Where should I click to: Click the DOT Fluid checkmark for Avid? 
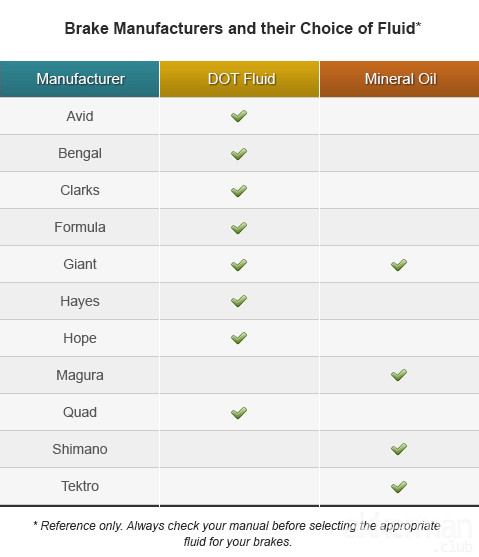(239, 116)
